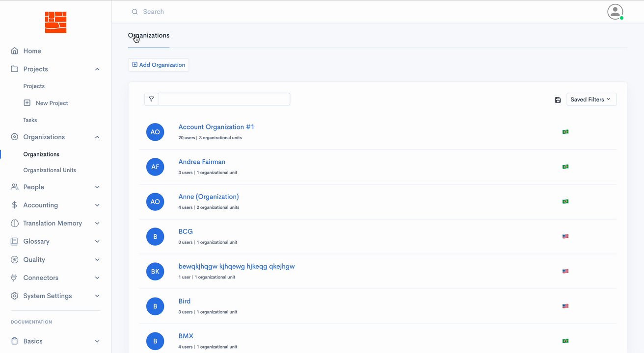Expand the System Settings chevron
The width and height of the screenshot is (644, 353).
click(x=97, y=296)
